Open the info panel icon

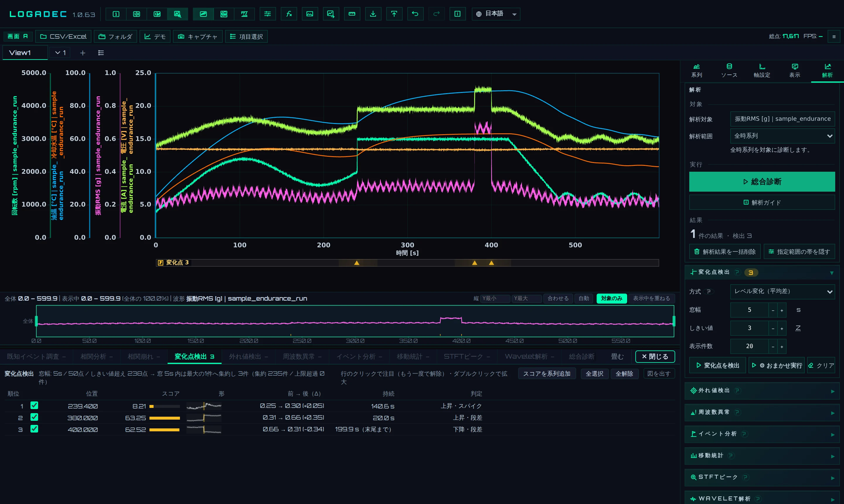pyautogui.click(x=457, y=14)
